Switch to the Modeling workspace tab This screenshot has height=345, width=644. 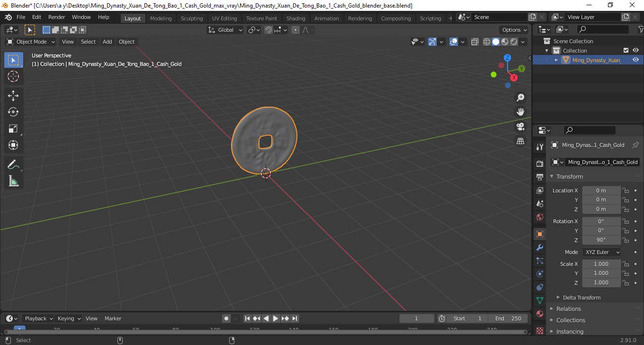tap(161, 18)
